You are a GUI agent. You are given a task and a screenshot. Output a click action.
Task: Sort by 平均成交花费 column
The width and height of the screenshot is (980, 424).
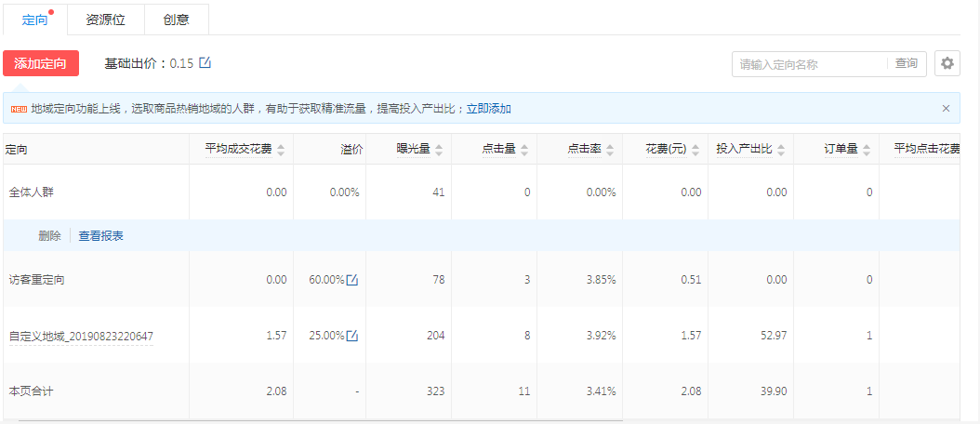point(281,150)
